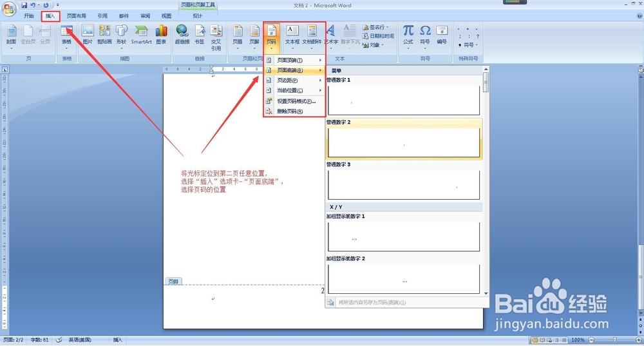Image resolution: width=644 pixels, height=346 pixels.
Task: Select Plain Number 1 (普通数字 1) thumbnail
Action: click(404, 101)
